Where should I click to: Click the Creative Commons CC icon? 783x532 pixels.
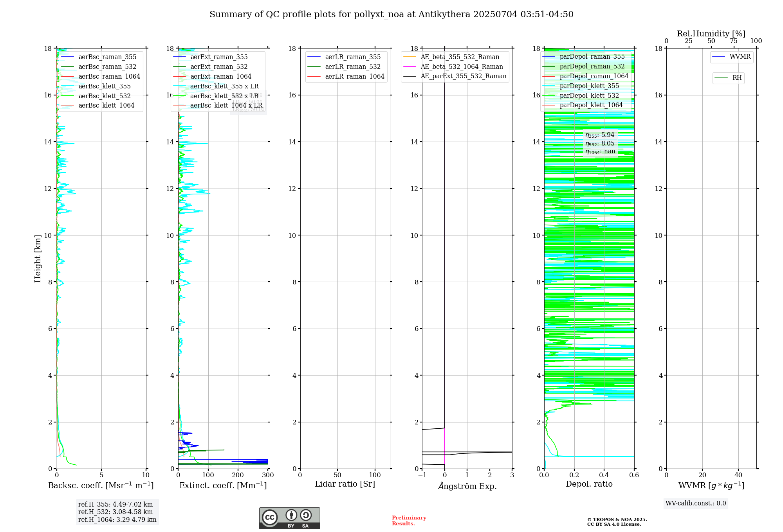(270, 517)
